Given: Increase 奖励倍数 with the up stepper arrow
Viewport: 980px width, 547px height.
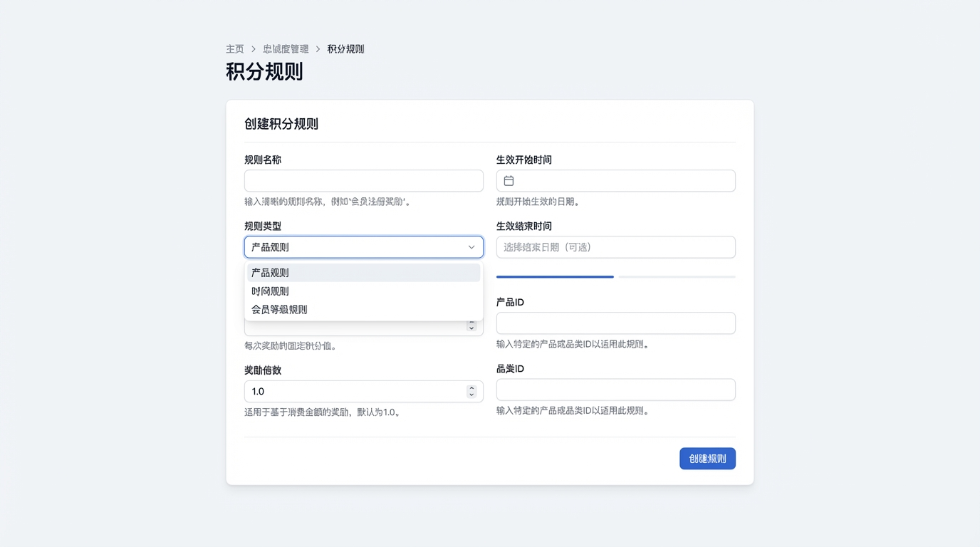Looking at the screenshot, I should click(x=471, y=388).
